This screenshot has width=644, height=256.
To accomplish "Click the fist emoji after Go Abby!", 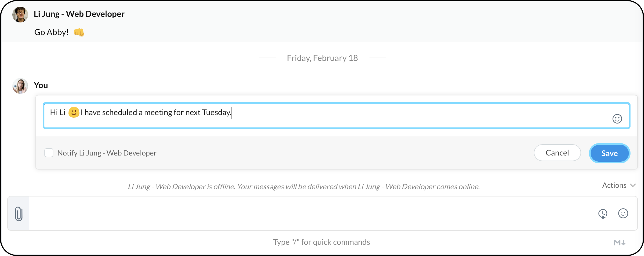I will 79,33.
